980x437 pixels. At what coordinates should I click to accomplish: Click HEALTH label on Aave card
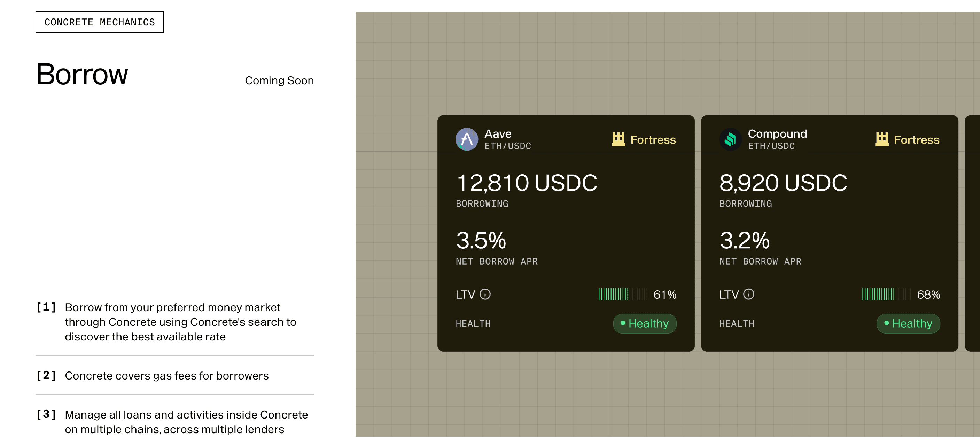click(473, 324)
